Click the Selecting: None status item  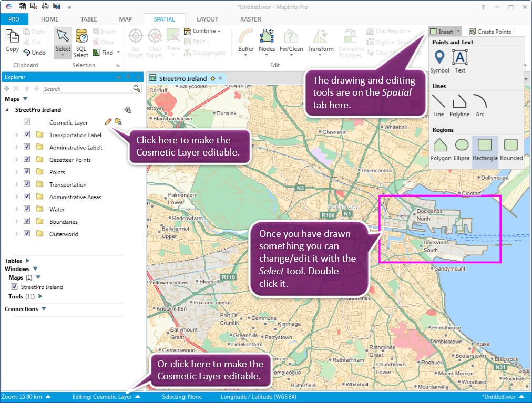(x=181, y=397)
